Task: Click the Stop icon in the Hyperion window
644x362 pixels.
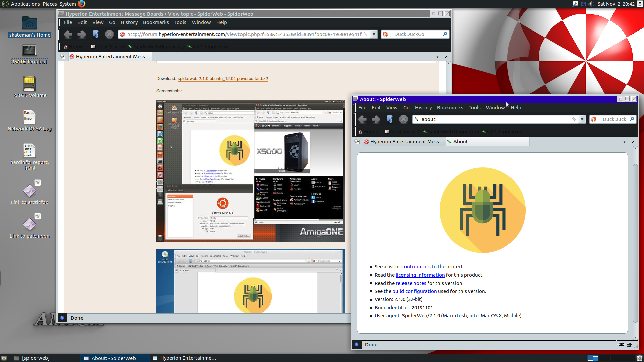Action: 109,34
